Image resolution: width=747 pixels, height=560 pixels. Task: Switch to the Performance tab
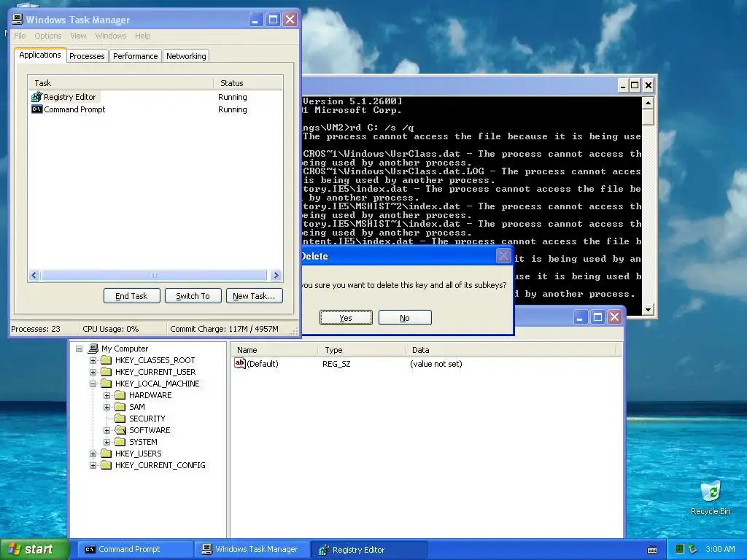[135, 56]
